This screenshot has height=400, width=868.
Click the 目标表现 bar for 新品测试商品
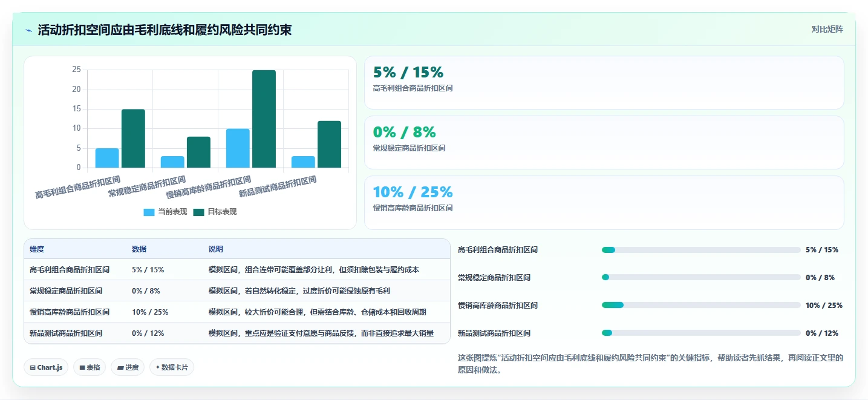click(329, 144)
